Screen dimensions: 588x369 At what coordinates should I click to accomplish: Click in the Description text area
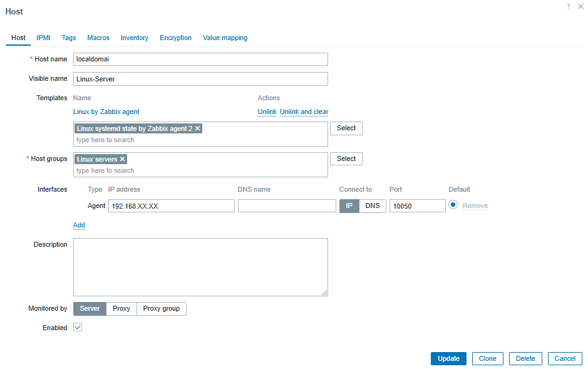tap(200, 267)
